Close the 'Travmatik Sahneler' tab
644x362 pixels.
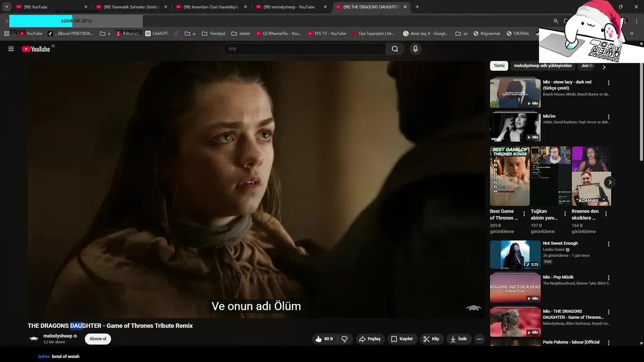[166, 7]
